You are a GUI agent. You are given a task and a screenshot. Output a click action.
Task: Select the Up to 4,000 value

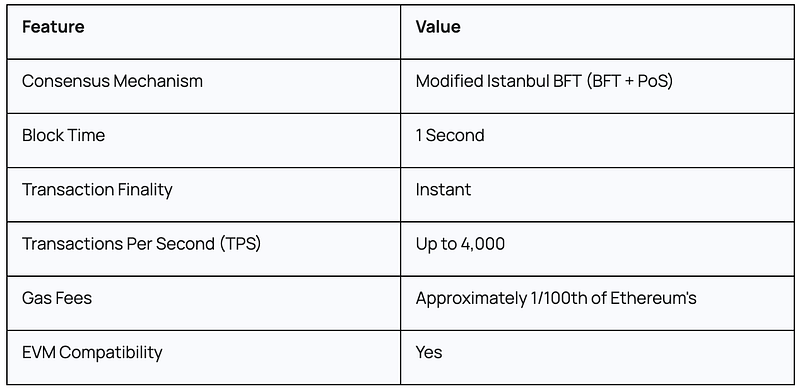point(460,244)
